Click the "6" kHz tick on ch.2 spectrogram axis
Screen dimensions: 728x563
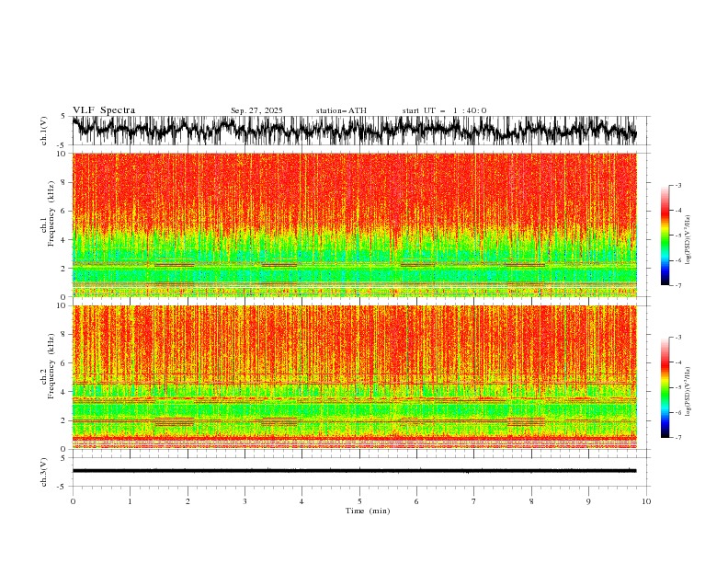[63, 363]
